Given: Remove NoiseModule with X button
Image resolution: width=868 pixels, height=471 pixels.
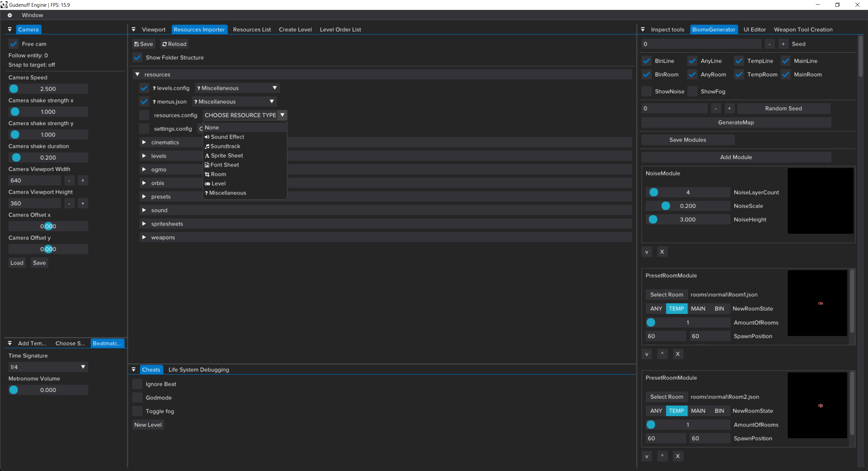Looking at the screenshot, I should [x=662, y=252].
